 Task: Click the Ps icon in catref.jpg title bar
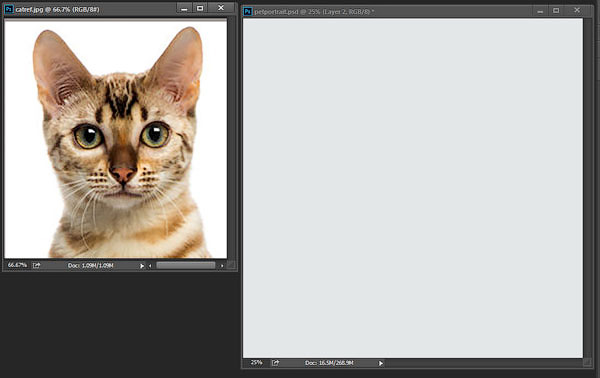click(8, 9)
